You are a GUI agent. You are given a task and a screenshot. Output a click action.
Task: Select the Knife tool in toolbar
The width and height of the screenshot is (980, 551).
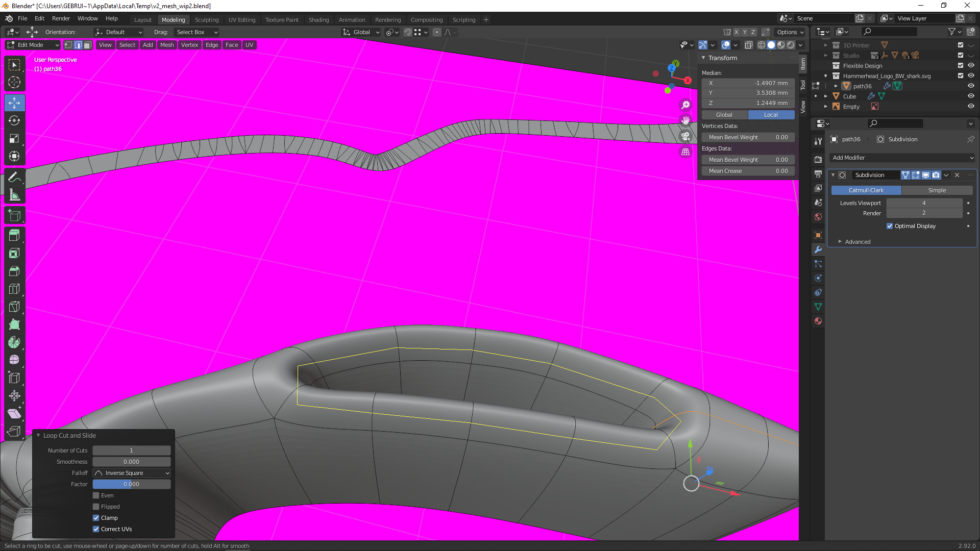click(x=14, y=307)
